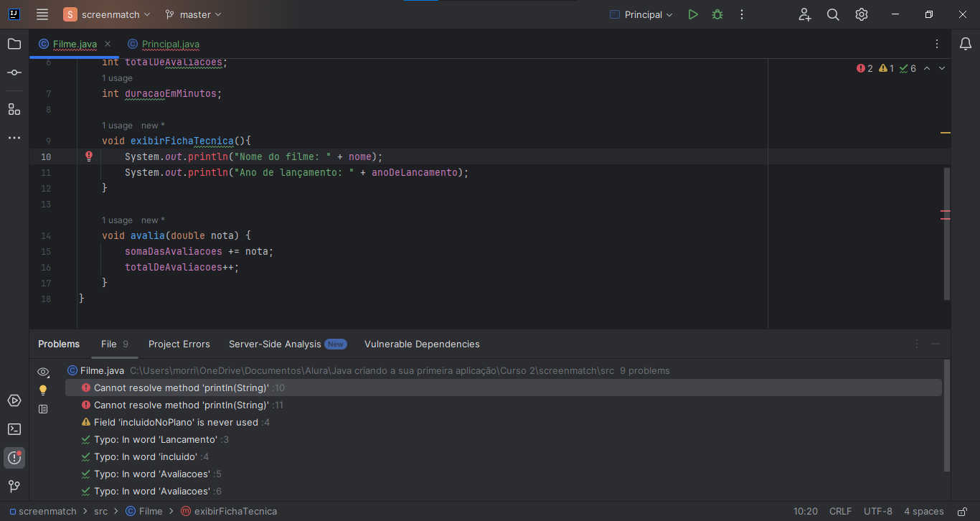
Task: Click the IntelliJ IDEA logo icon
Action: (x=14, y=14)
